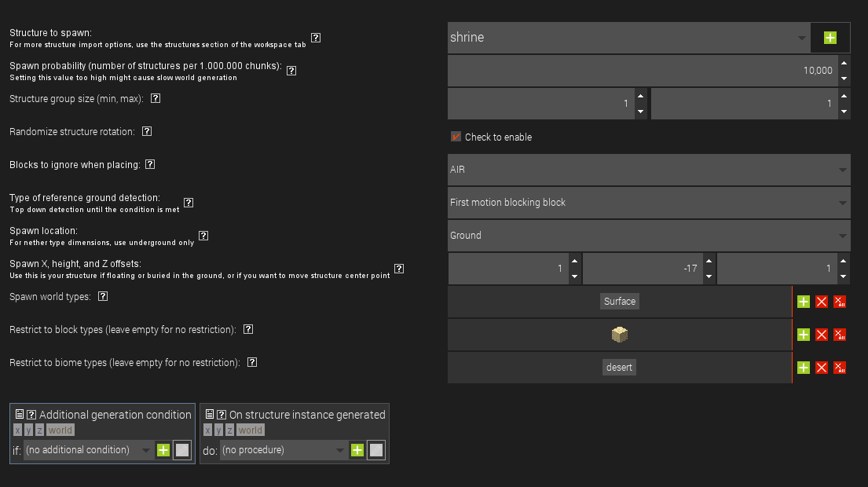This screenshot has width=868, height=487.
Task: Increase maximum structure group size
Action: (844, 96)
